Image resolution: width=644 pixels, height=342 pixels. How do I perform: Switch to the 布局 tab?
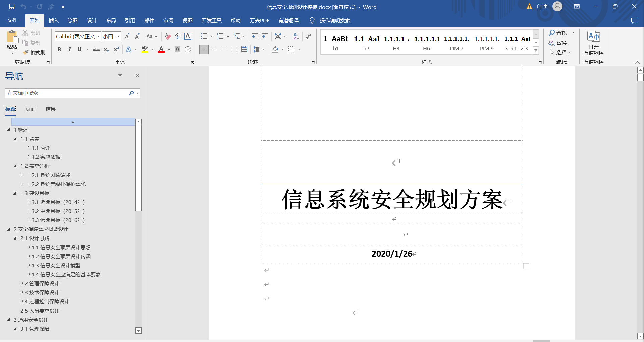(x=111, y=21)
